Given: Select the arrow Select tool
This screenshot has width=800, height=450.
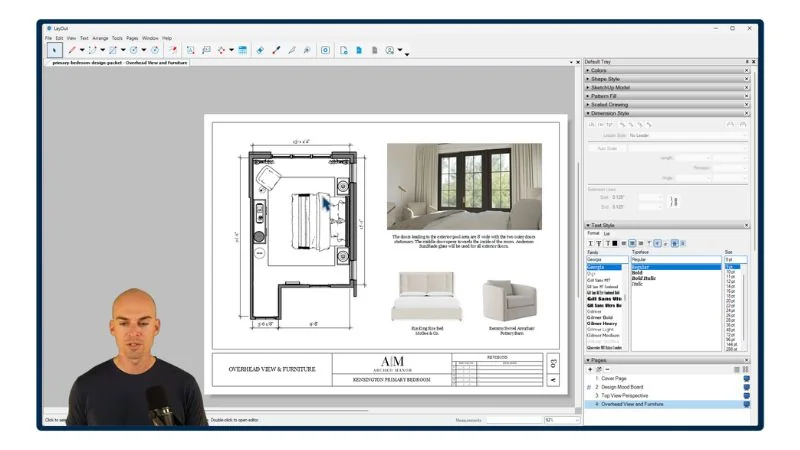Looking at the screenshot, I should pos(54,50).
